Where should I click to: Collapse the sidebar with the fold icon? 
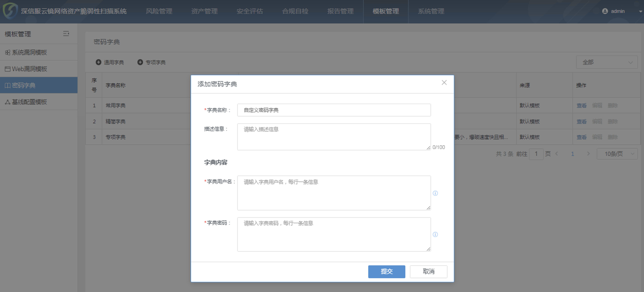[66, 33]
